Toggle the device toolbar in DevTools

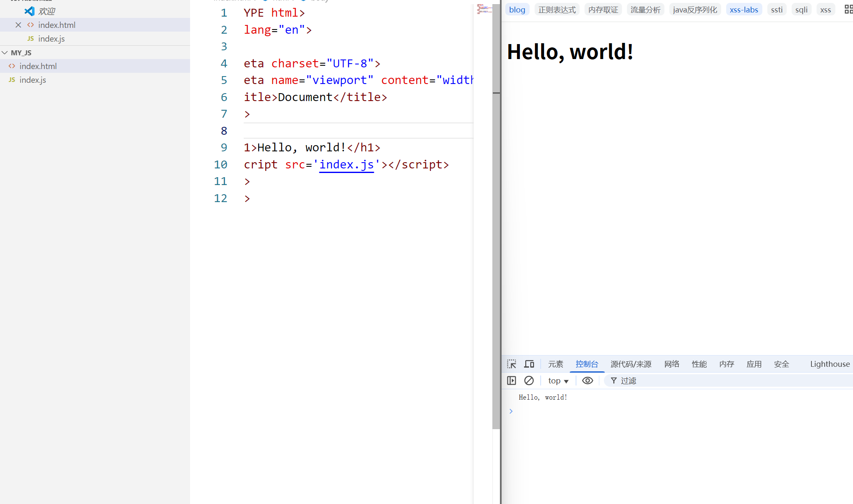(x=529, y=364)
